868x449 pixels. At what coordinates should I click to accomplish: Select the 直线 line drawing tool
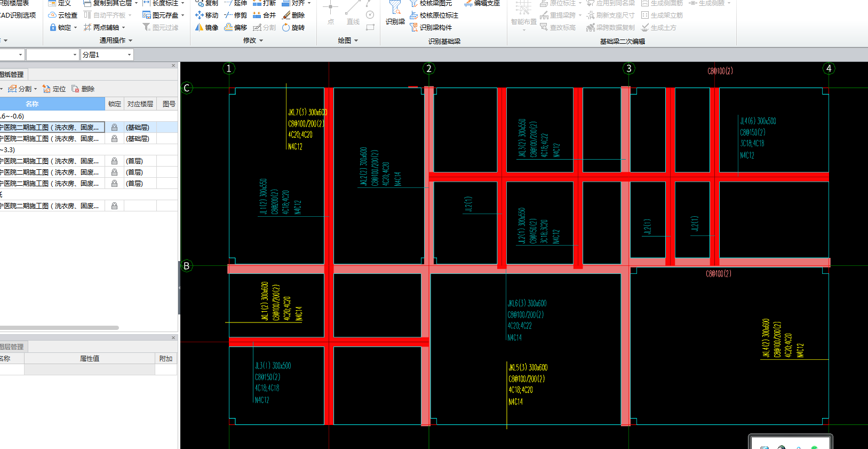pyautogui.click(x=353, y=13)
